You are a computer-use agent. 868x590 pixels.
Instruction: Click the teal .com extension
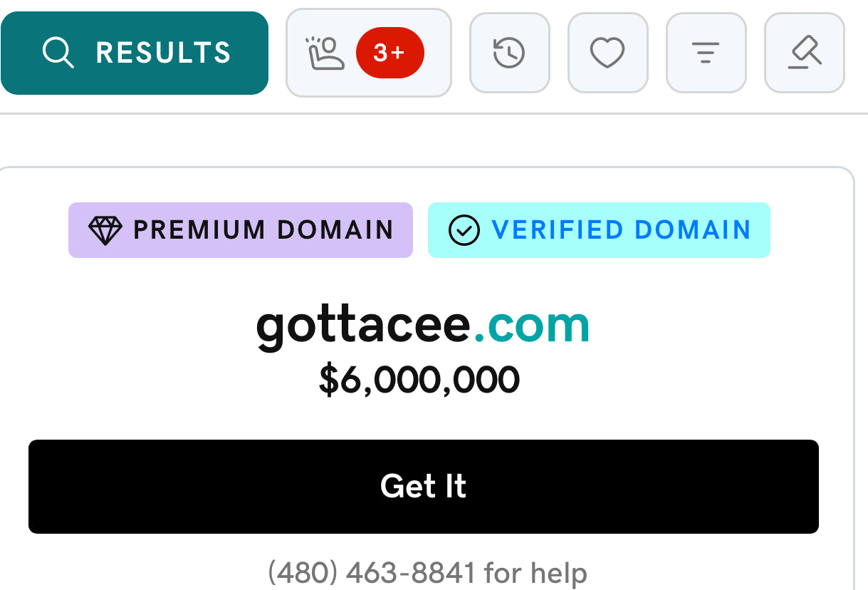pos(531,326)
